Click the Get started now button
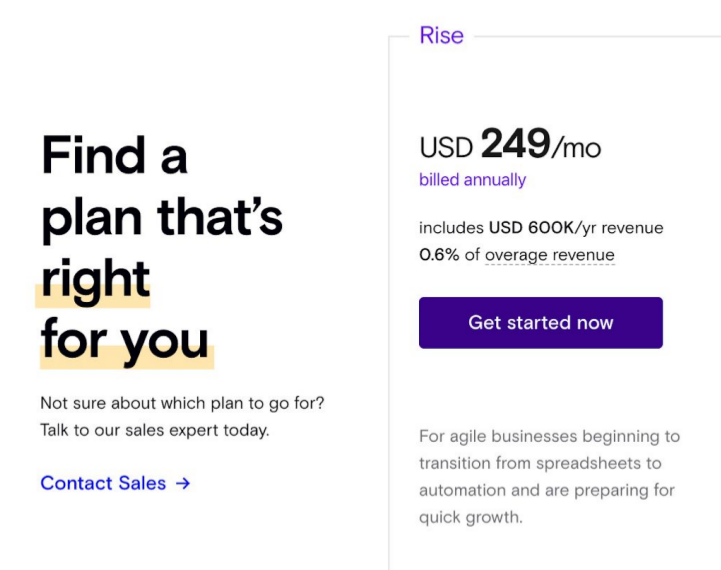Image resolution: width=721 pixels, height=570 pixels. [540, 323]
